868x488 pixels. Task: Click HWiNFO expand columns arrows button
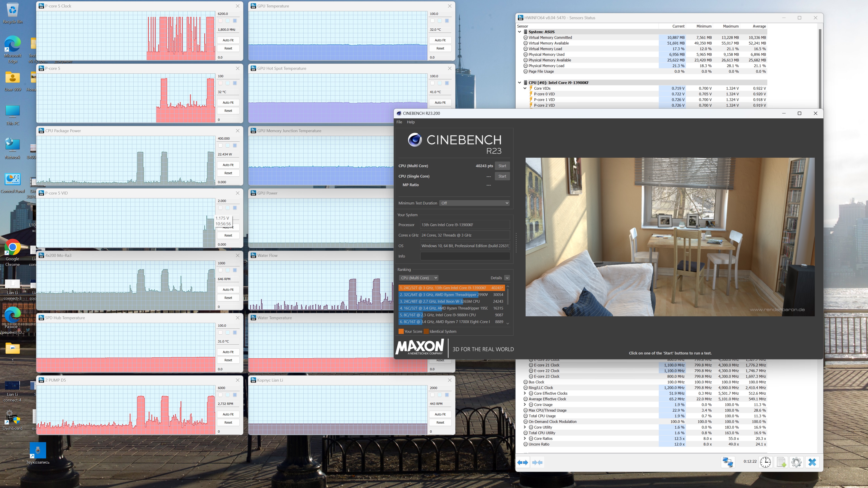pyautogui.click(x=523, y=462)
